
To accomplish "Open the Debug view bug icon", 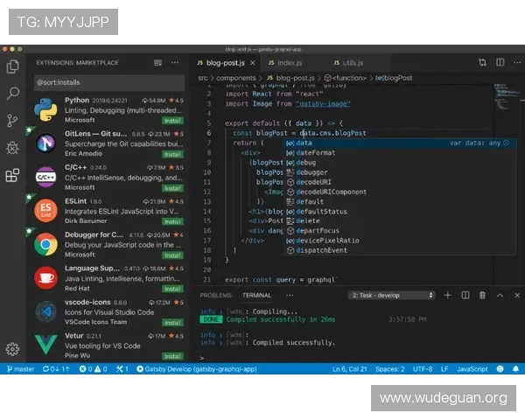I will [x=13, y=147].
